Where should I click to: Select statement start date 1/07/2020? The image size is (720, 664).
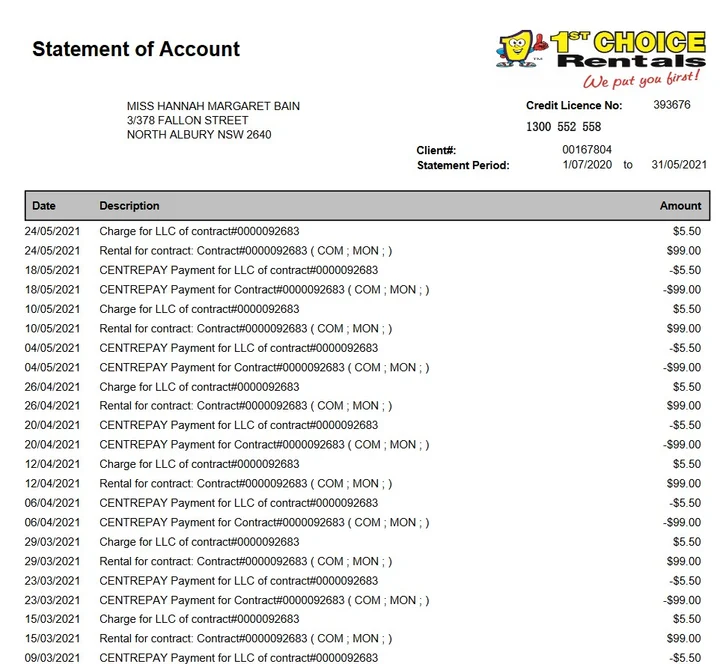[585, 165]
